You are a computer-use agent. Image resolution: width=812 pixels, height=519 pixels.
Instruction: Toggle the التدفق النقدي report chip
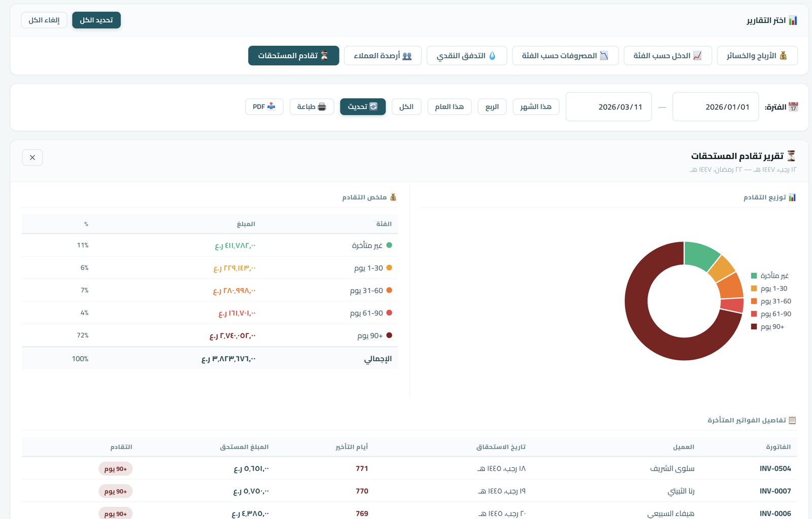pyautogui.click(x=466, y=55)
